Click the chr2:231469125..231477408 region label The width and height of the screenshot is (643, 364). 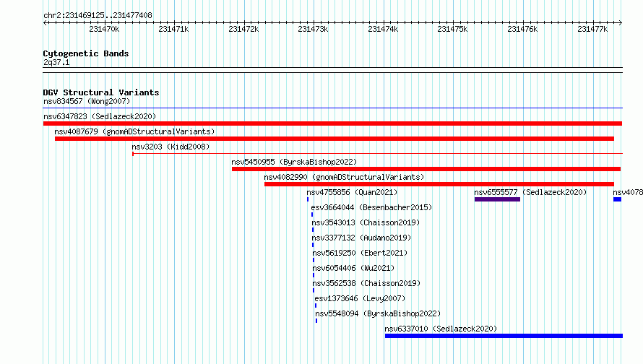pyautogui.click(x=98, y=15)
